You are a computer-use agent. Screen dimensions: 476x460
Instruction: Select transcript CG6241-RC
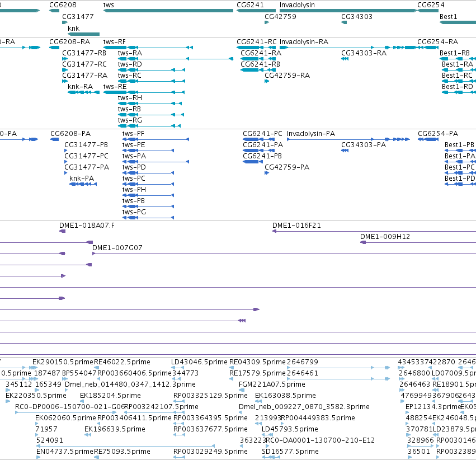(256, 48)
